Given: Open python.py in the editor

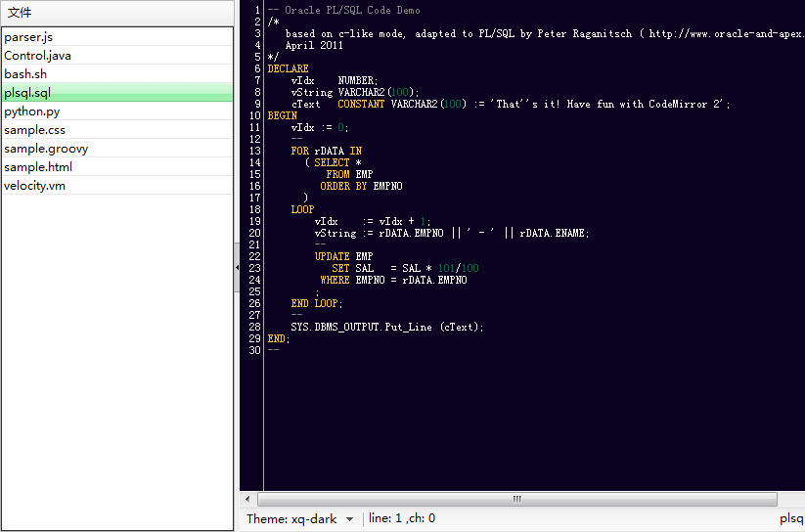Looking at the screenshot, I should click(x=31, y=111).
